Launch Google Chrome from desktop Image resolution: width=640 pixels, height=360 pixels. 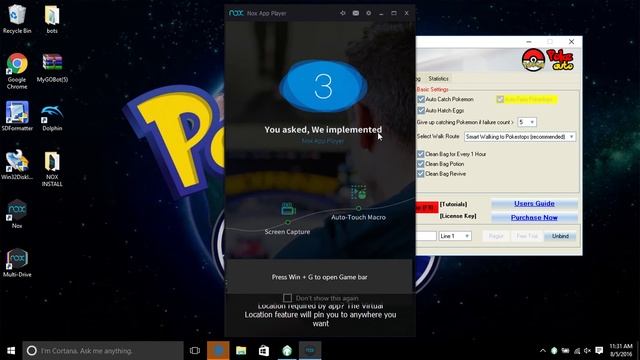17,70
